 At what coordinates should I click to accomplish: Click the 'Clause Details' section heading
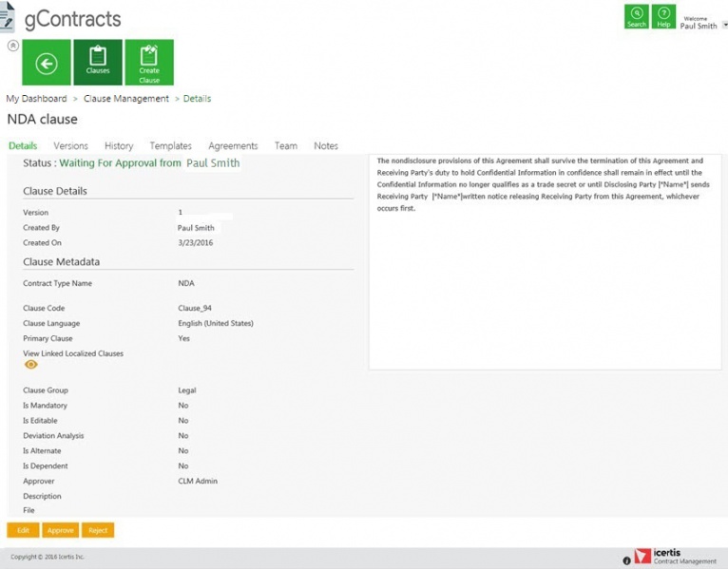55,191
